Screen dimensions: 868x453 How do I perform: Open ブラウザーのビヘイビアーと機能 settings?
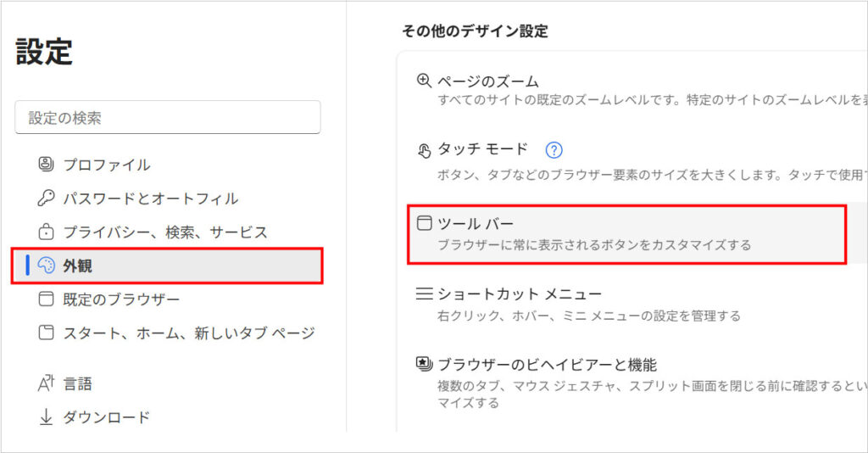627,380
